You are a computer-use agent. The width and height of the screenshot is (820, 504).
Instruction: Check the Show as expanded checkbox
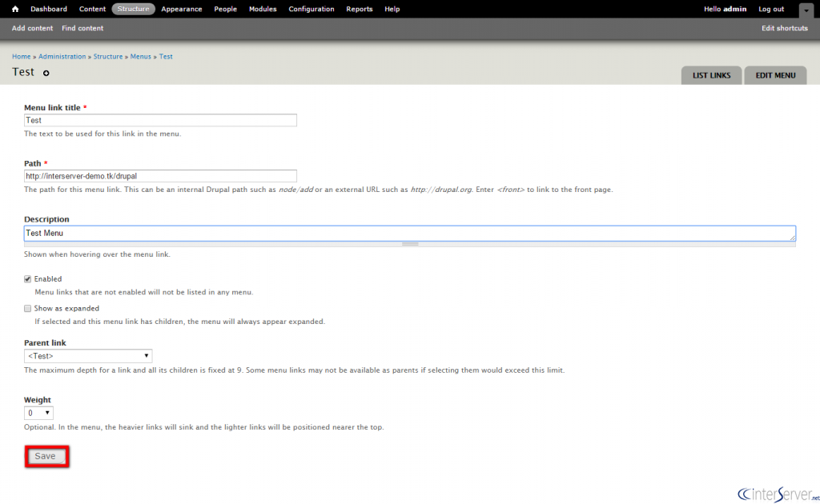click(28, 309)
